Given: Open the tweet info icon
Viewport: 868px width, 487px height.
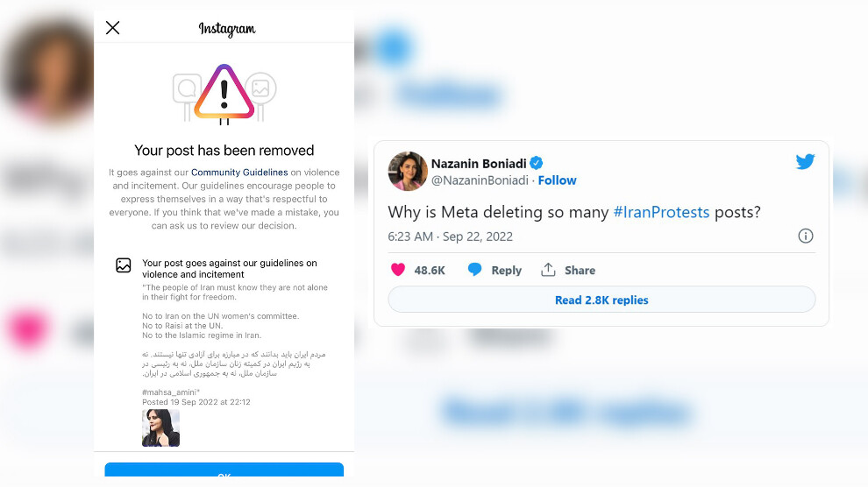Looking at the screenshot, I should (x=805, y=236).
